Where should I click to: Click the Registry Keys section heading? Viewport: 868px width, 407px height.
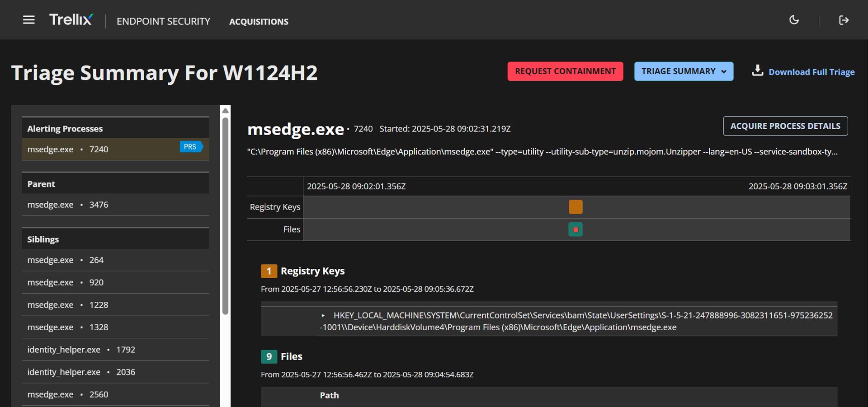[x=312, y=271]
